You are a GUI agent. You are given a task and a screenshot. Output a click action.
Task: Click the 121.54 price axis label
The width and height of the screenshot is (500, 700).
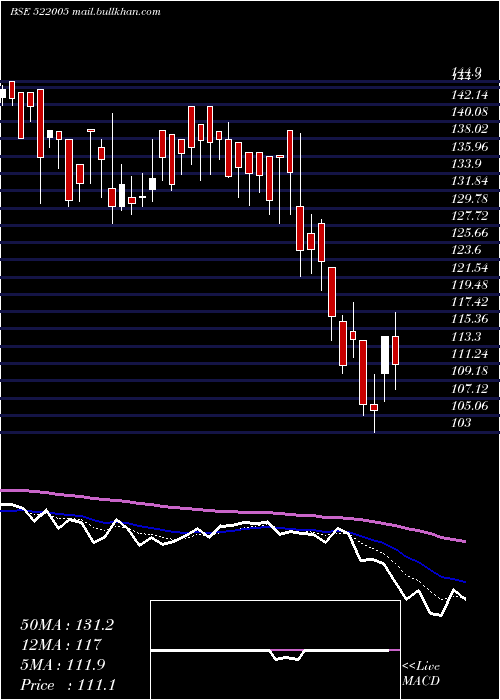coord(470,267)
